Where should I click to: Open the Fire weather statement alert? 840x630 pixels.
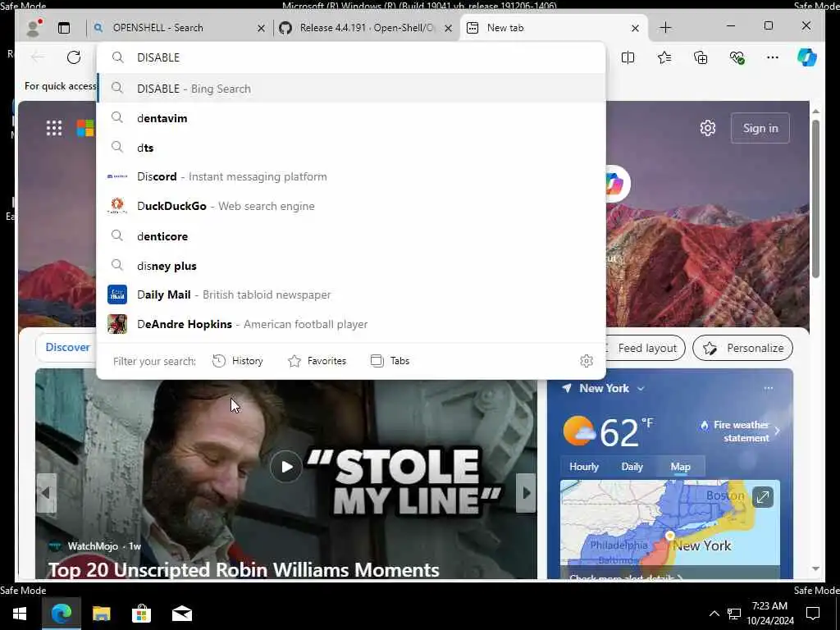coord(741,431)
